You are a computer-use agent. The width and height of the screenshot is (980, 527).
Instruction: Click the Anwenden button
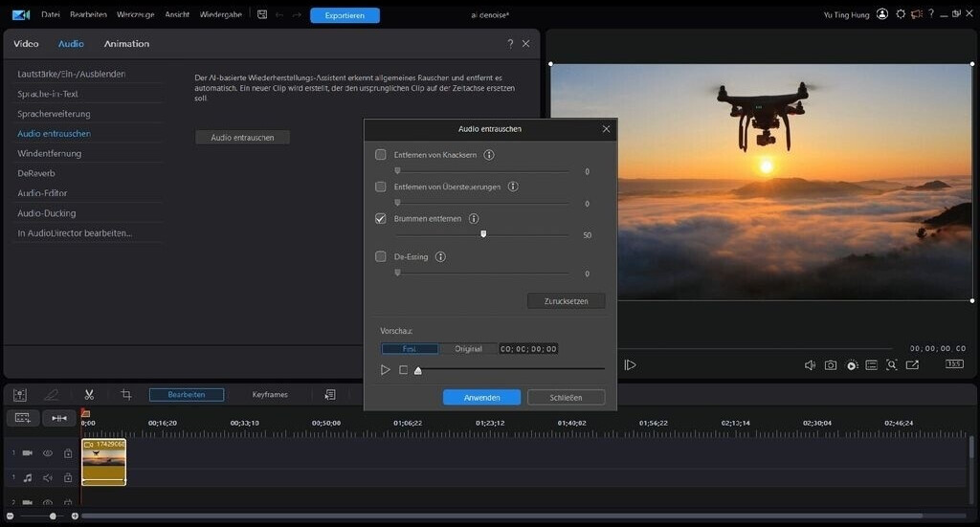pos(481,397)
